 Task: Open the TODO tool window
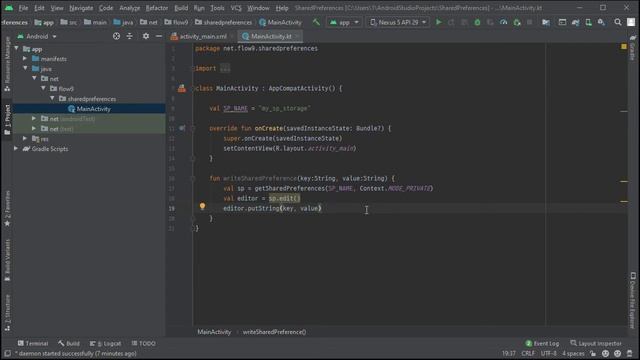(x=144, y=343)
